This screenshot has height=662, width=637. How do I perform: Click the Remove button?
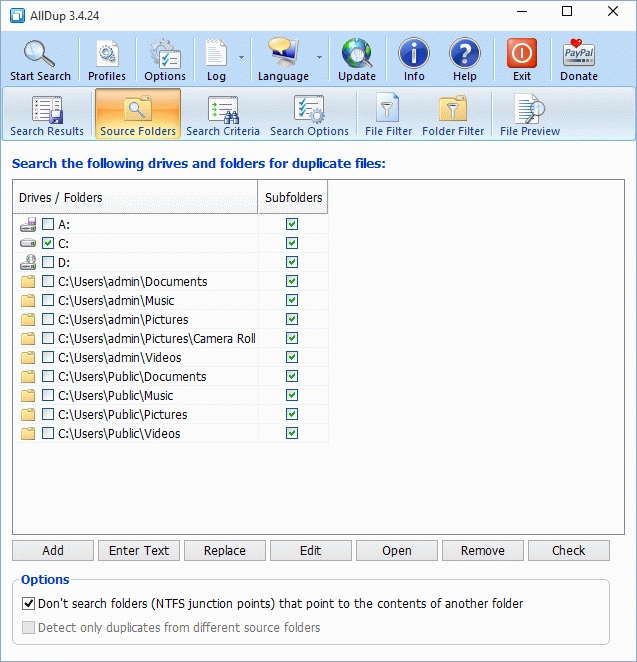pos(482,551)
